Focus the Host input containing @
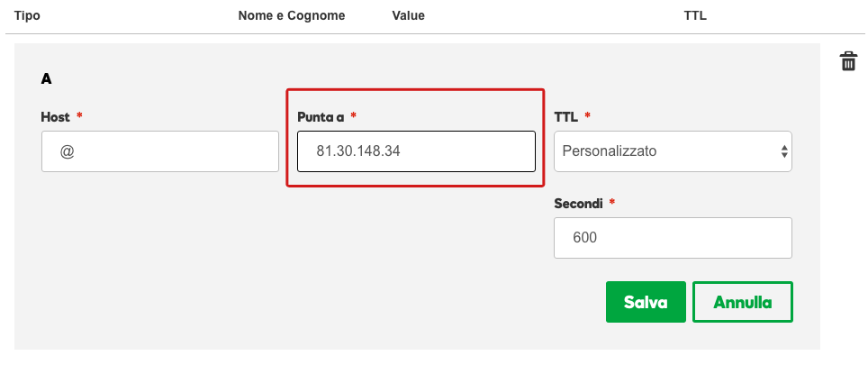 (x=160, y=151)
